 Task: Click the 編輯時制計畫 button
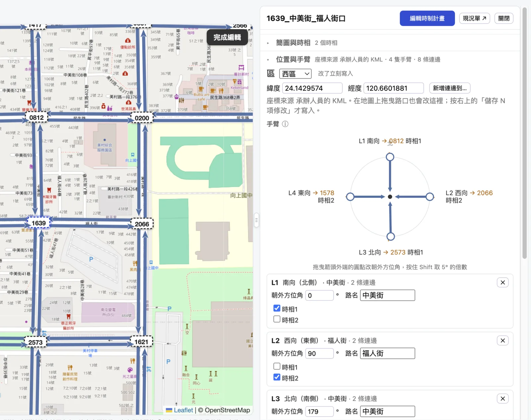tap(427, 18)
